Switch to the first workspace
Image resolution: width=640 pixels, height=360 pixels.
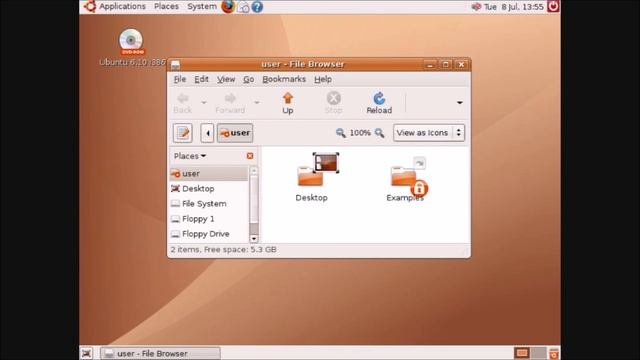click(522, 353)
